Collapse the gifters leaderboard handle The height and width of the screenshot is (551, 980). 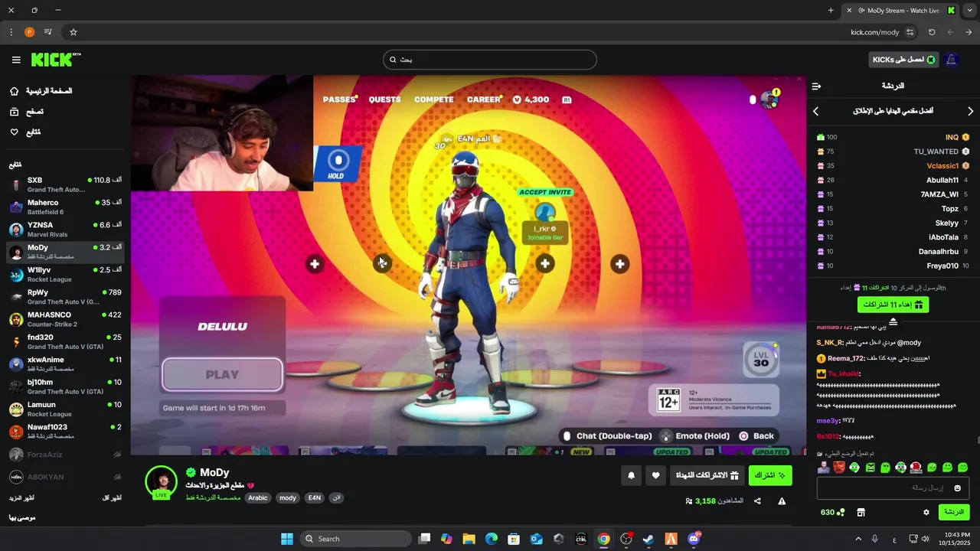(893, 321)
